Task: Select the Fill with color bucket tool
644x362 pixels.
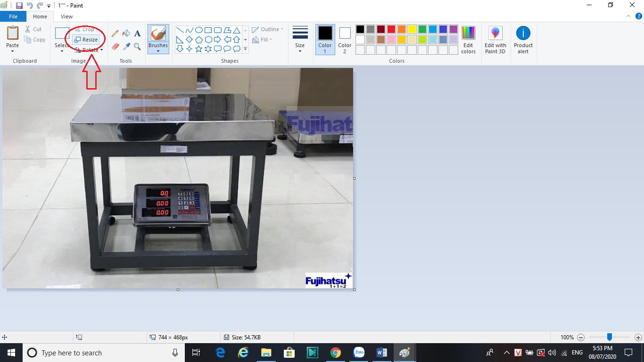Action: point(126,33)
